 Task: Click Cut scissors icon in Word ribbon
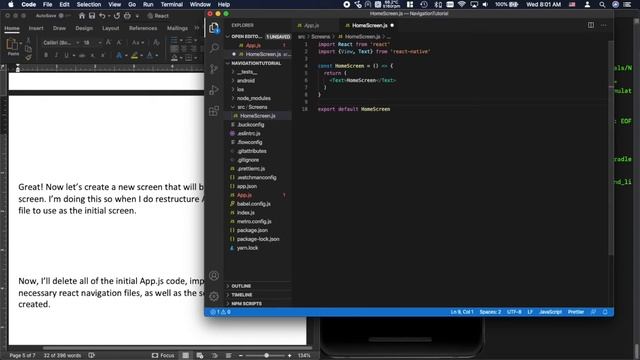coord(28,40)
